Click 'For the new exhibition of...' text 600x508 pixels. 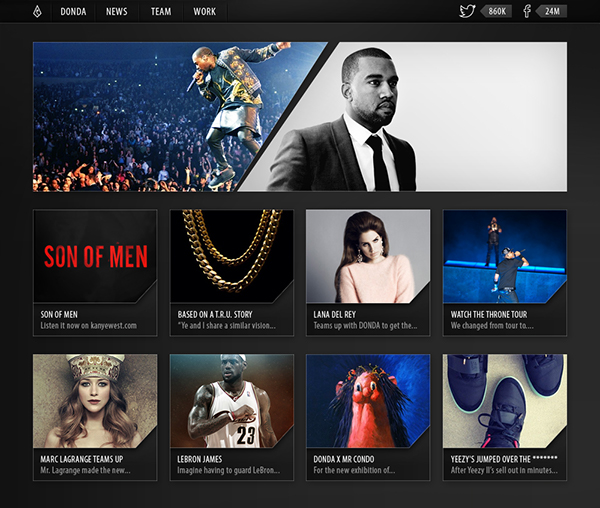point(354,470)
